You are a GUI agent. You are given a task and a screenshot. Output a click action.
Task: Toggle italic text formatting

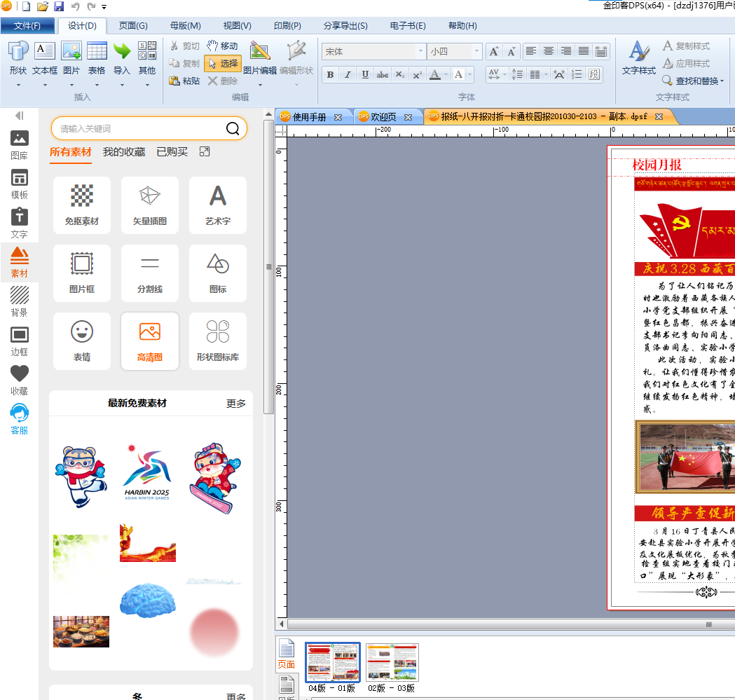348,74
